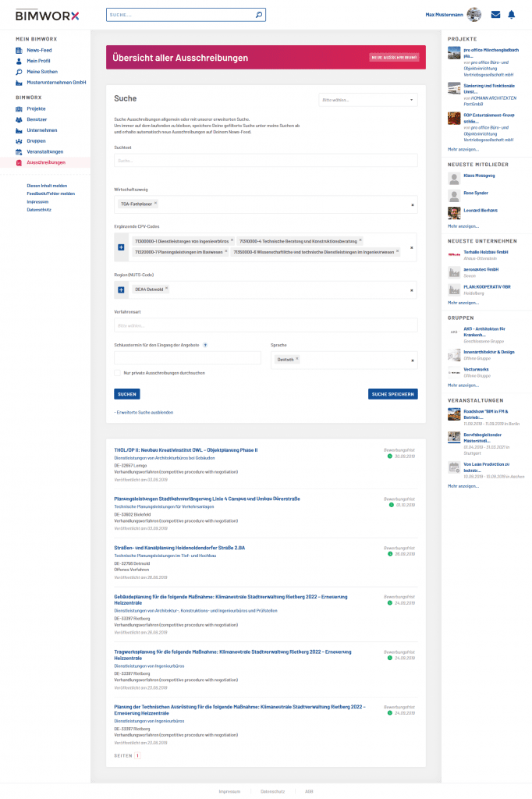Go to Veranstaltungen in sidebar menu
Viewport: 532px width, 799px height.
(x=44, y=151)
